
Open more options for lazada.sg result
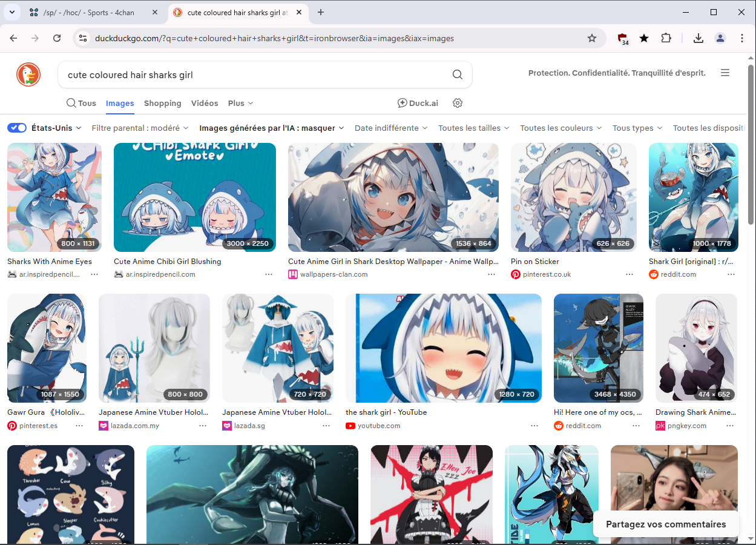click(x=326, y=426)
